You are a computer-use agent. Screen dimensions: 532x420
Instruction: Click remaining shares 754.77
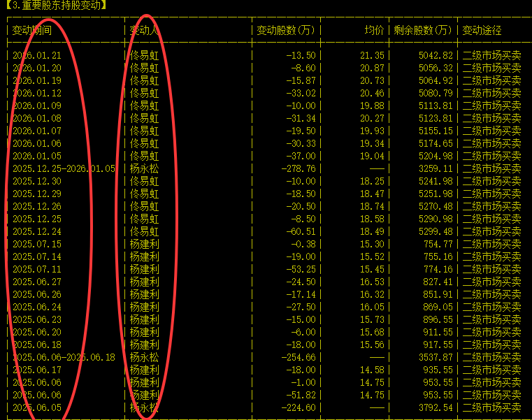[438, 244]
